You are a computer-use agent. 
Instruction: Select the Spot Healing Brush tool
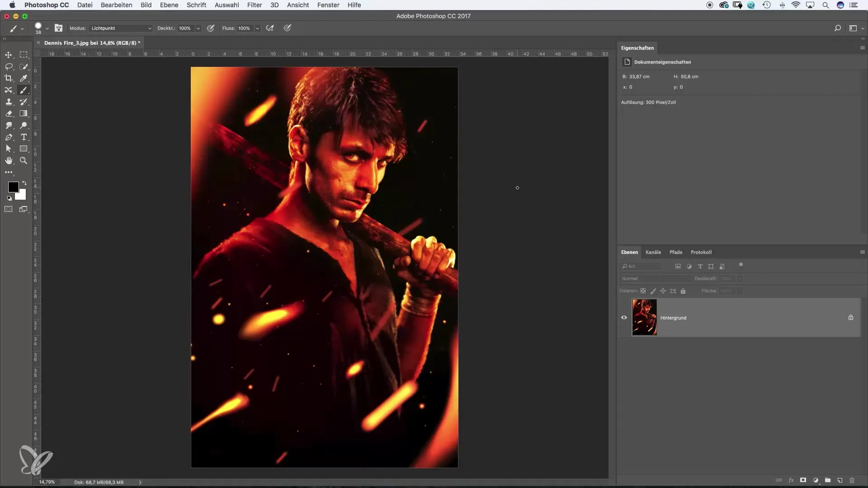(x=9, y=90)
